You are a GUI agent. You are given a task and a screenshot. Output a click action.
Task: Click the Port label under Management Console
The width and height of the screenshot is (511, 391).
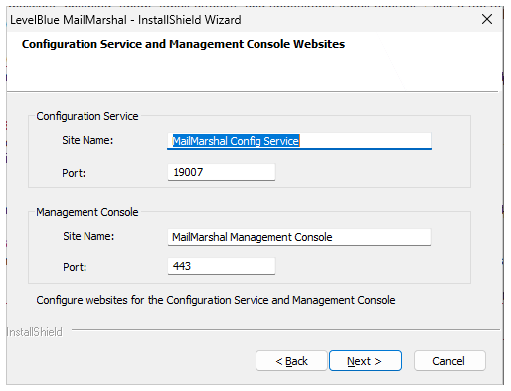[75, 267]
